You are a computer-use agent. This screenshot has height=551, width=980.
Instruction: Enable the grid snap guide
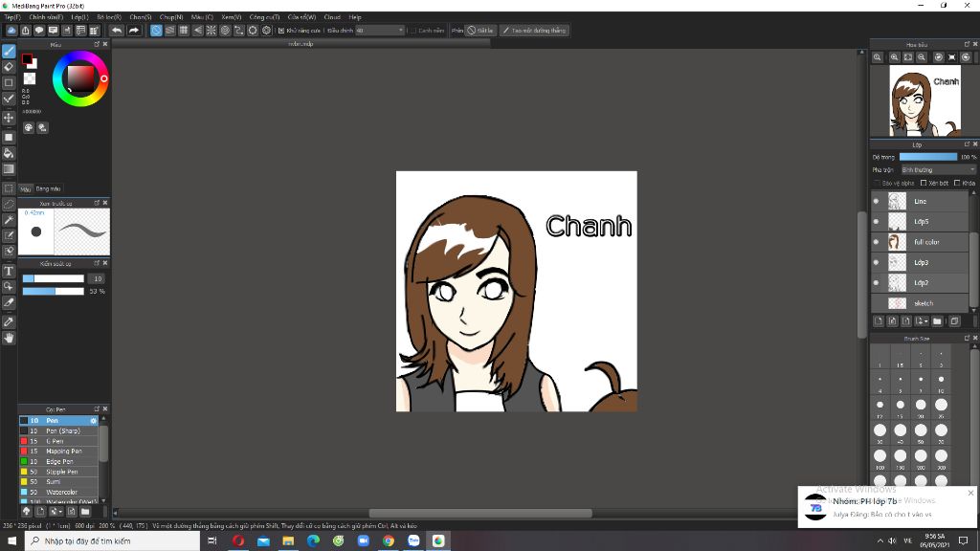[184, 30]
